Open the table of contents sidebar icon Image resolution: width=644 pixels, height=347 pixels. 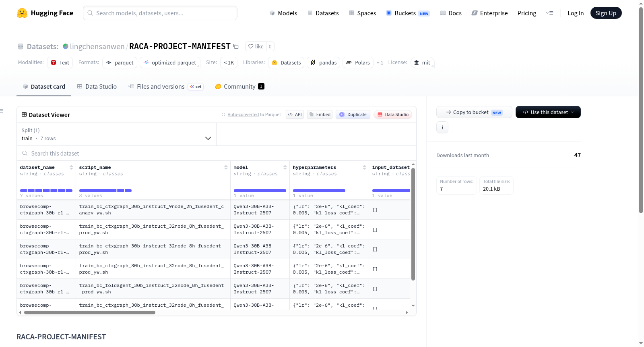(x=2, y=111)
